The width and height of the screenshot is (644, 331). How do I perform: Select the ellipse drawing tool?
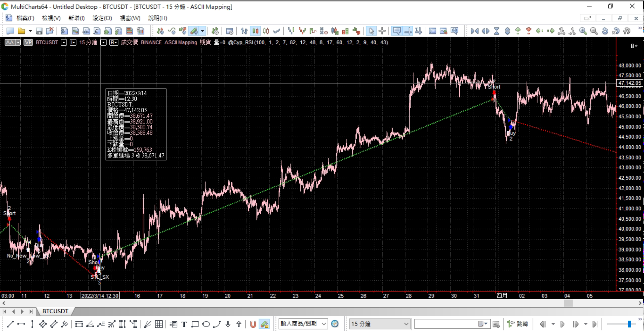(206, 324)
